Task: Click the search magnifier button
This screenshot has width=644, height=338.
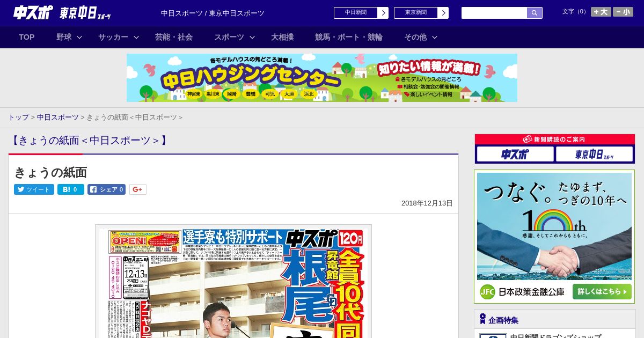Action: pyautogui.click(x=535, y=13)
